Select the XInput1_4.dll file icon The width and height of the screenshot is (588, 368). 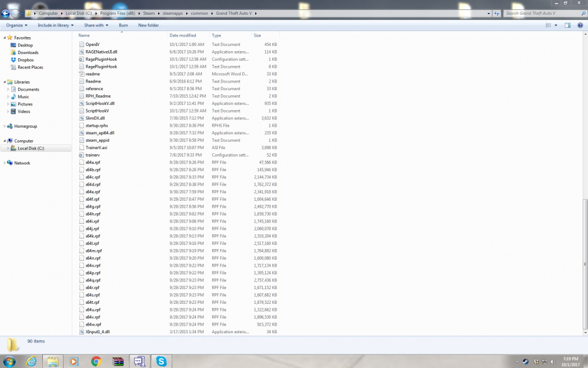(x=81, y=331)
